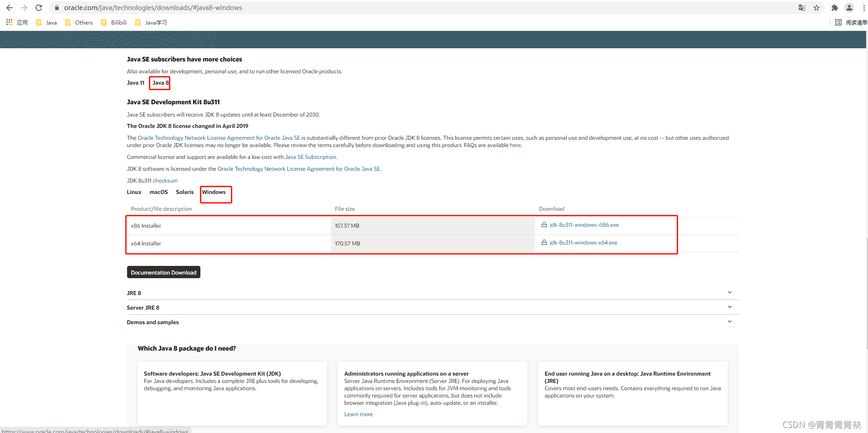
Task: Click the Software developers JDK card title
Action: pyautogui.click(x=212, y=374)
